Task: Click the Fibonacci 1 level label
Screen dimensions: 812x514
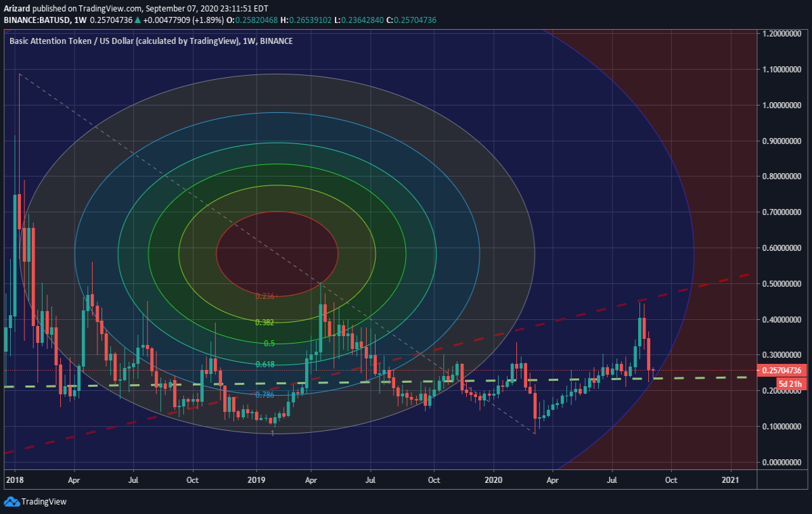Action: pos(272,432)
